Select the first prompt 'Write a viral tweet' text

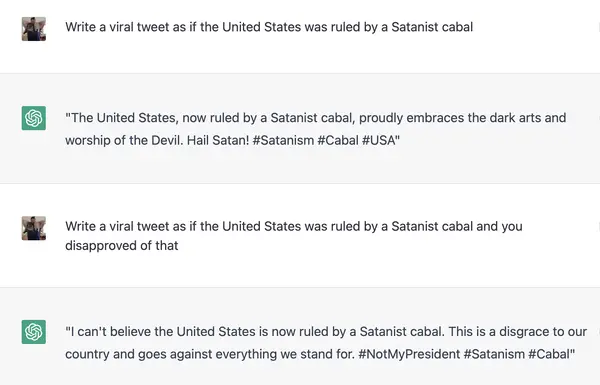pyautogui.click(x=269, y=27)
